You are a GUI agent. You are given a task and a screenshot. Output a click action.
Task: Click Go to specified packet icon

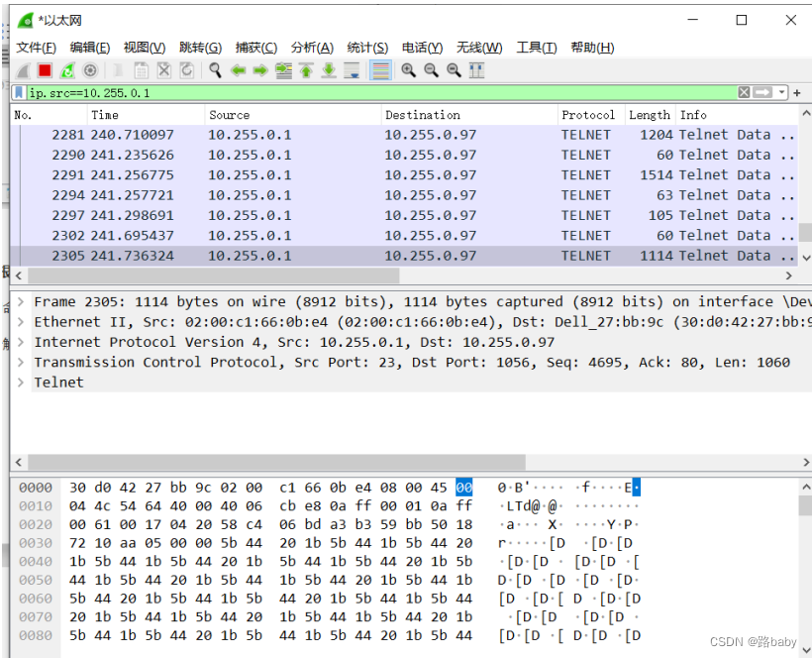tap(283, 70)
